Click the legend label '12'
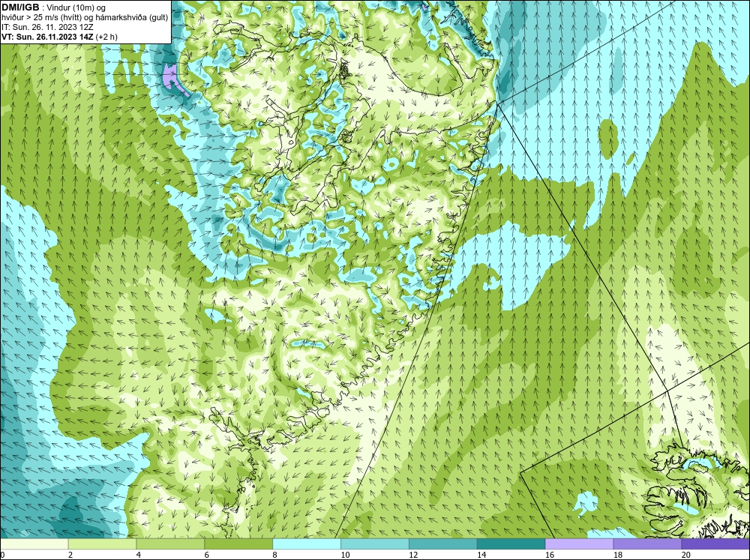 (413, 555)
